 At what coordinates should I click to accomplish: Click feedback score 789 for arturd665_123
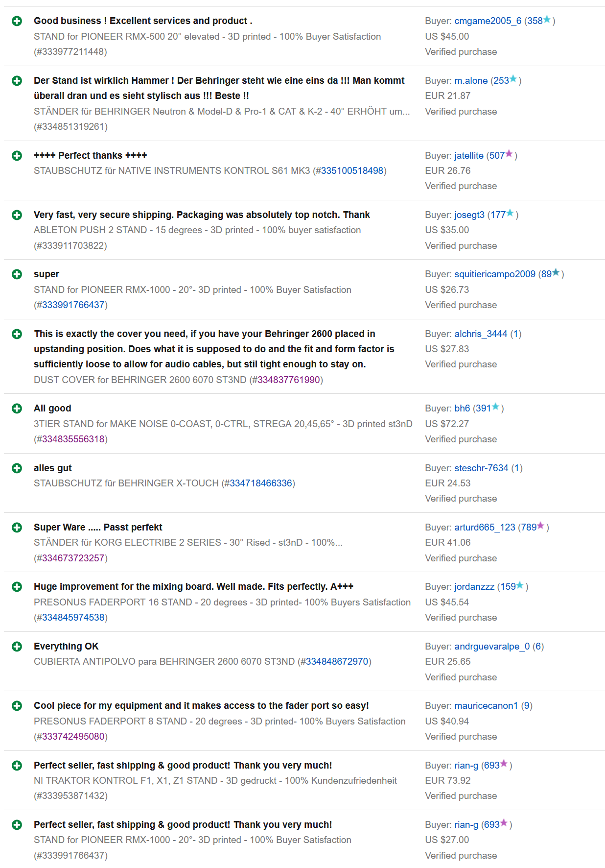coord(529,528)
